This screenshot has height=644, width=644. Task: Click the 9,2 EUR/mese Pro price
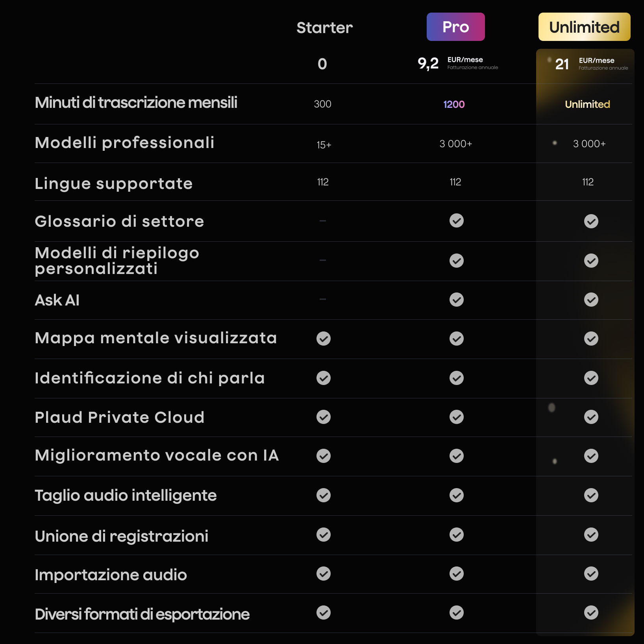point(457,63)
